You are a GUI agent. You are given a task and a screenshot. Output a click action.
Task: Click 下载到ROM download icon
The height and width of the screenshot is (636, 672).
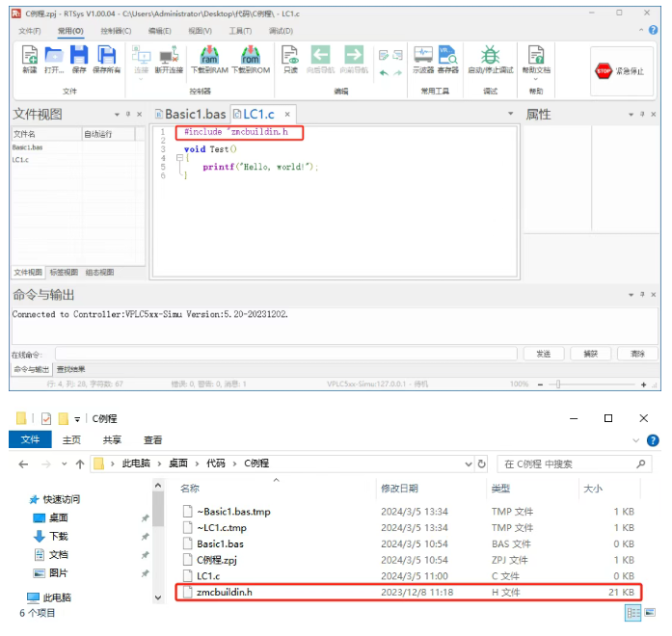[251, 58]
